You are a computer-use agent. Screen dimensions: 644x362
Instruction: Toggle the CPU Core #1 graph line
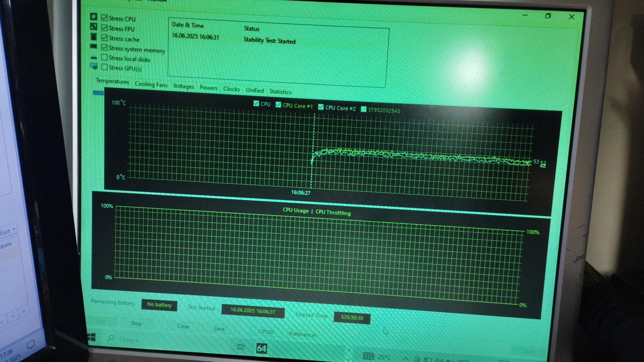tap(278, 105)
